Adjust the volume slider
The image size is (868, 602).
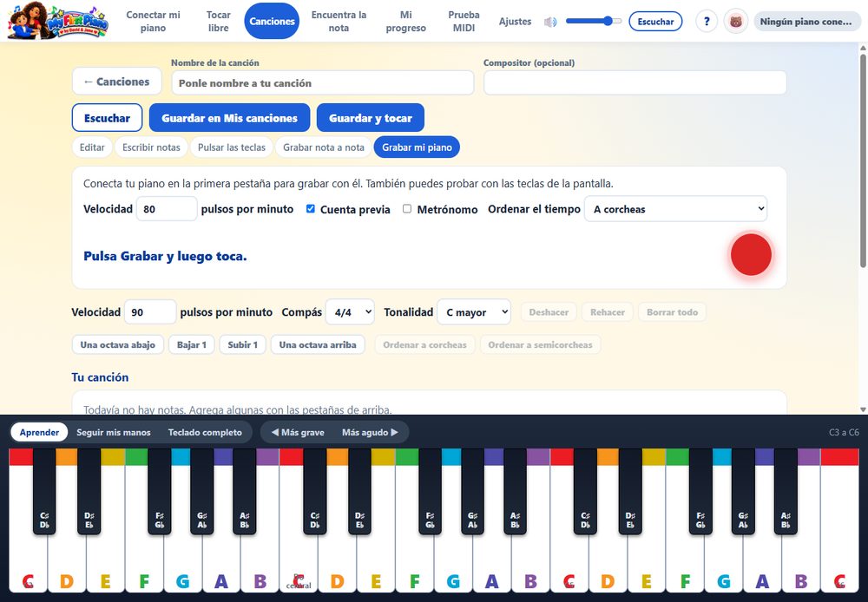coord(594,21)
